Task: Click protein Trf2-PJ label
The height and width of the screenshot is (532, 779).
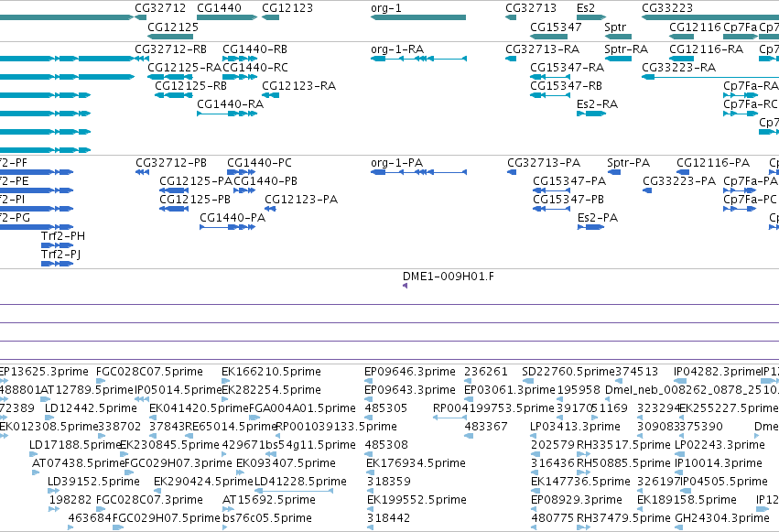Action: click(x=61, y=255)
